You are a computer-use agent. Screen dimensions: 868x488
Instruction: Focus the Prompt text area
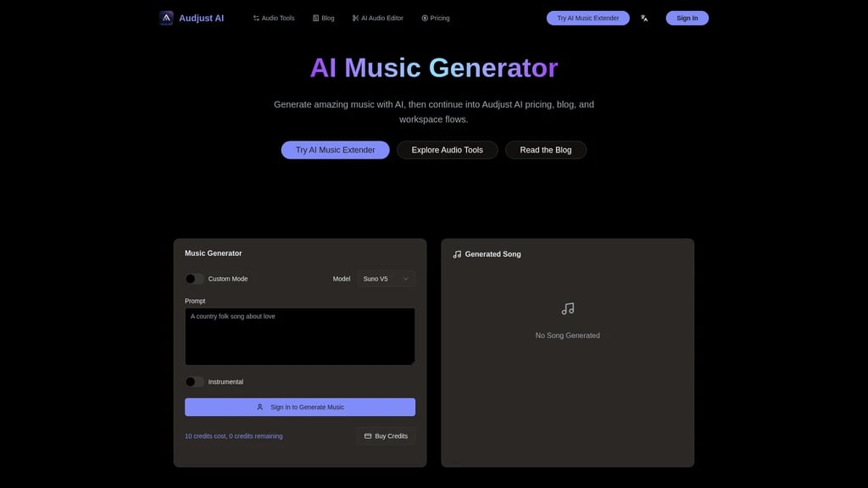(x=300, y=336)
